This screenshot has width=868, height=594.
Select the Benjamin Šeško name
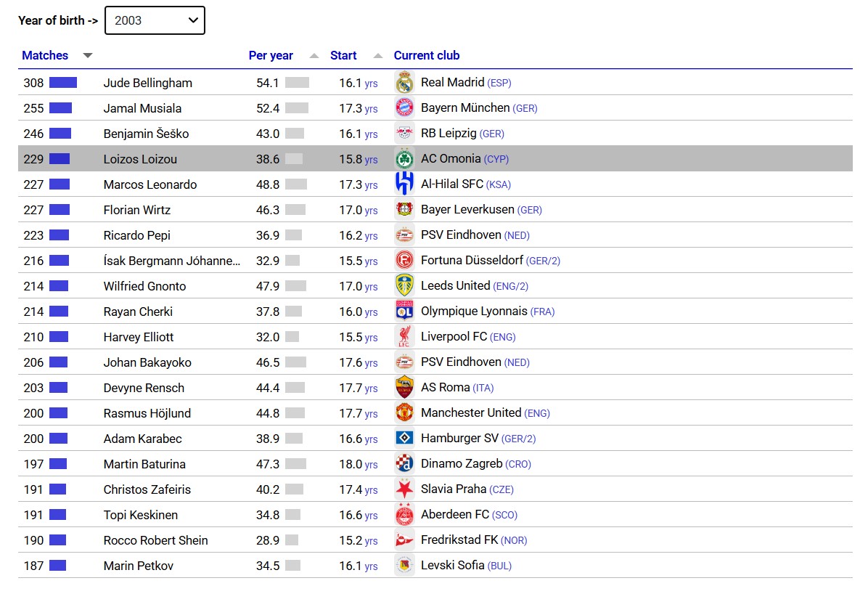[x=146, y=134]
